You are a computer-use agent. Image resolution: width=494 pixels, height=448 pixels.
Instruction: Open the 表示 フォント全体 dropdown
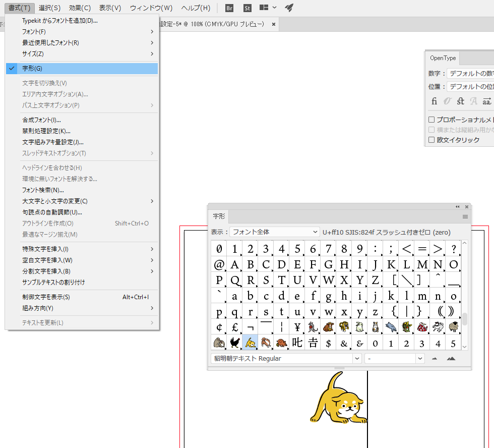(274, 232)
